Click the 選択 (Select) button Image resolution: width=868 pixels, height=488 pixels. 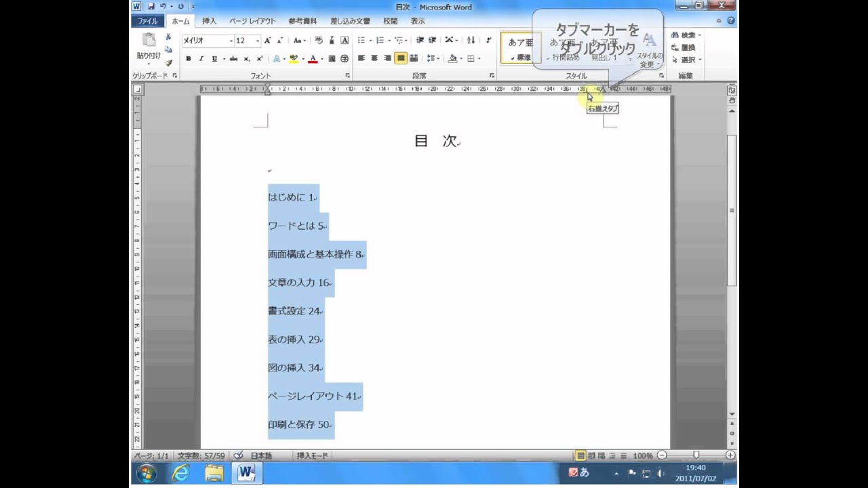[686, 60]
